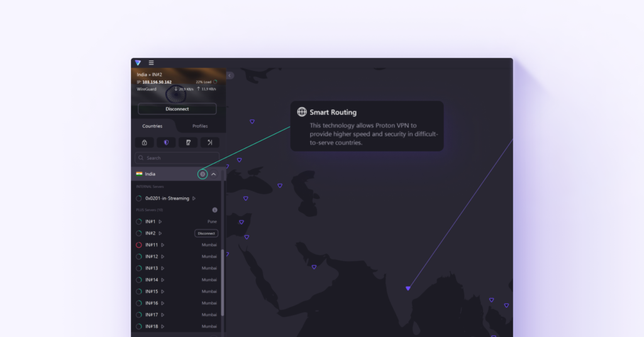Select server IN#11

click(152, 245)
